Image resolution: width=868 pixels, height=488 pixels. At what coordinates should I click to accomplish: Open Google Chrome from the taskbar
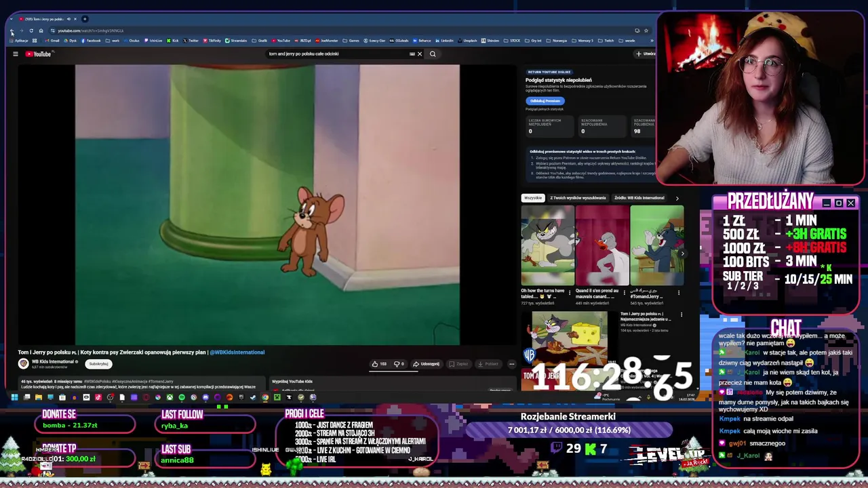pyautogui.click(x=265, y=397)
